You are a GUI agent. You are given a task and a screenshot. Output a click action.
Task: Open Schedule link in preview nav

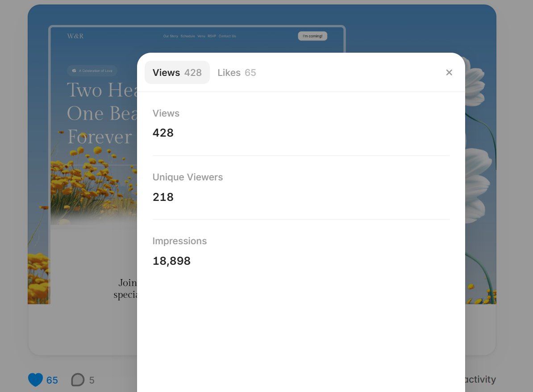click(x=187, y=36)
